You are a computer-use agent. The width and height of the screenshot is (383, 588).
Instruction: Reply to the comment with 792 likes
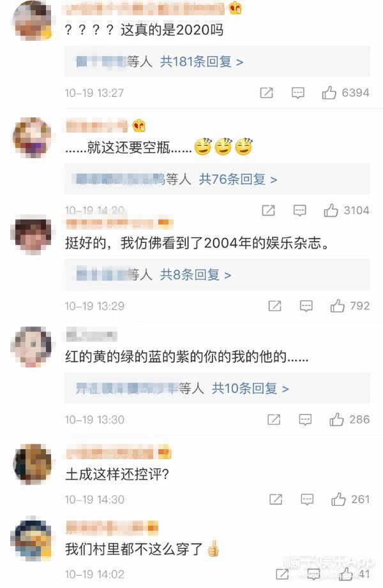(x=306, y=306)
